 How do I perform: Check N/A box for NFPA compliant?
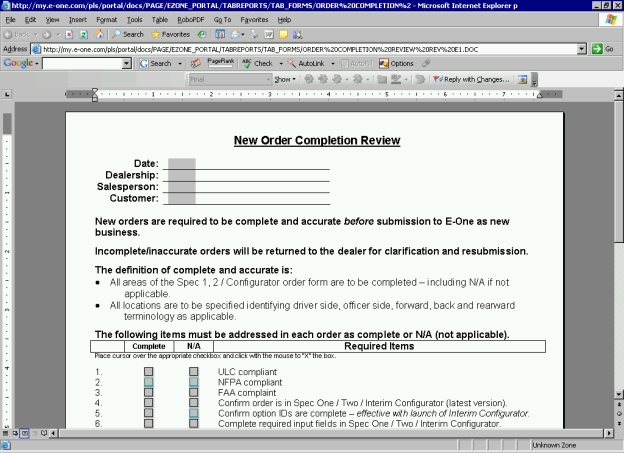193,382
